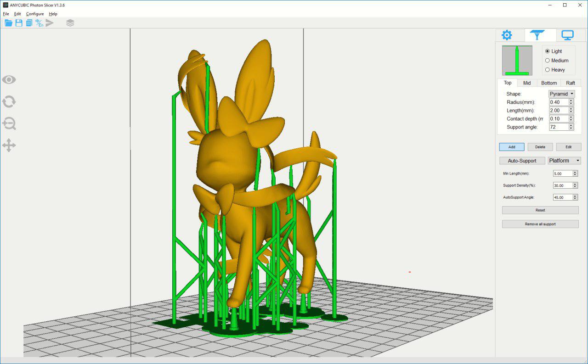The width and height of the screenshot is (588, 364).
Task: Click the Delete support button
Action: pyautogui.click(x=540, y=147)
